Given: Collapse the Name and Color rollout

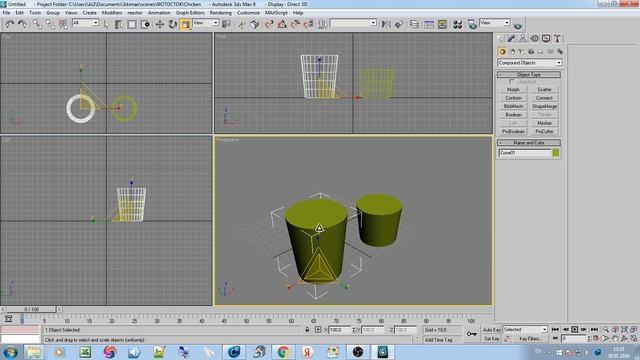Looking at the screenshot, I should pyautogui.click(x=529, y=142).
